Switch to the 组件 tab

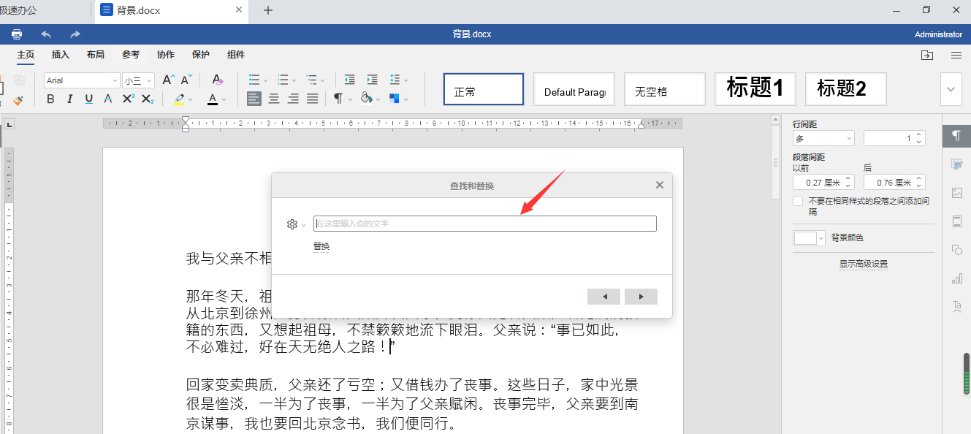pos(236,54)
